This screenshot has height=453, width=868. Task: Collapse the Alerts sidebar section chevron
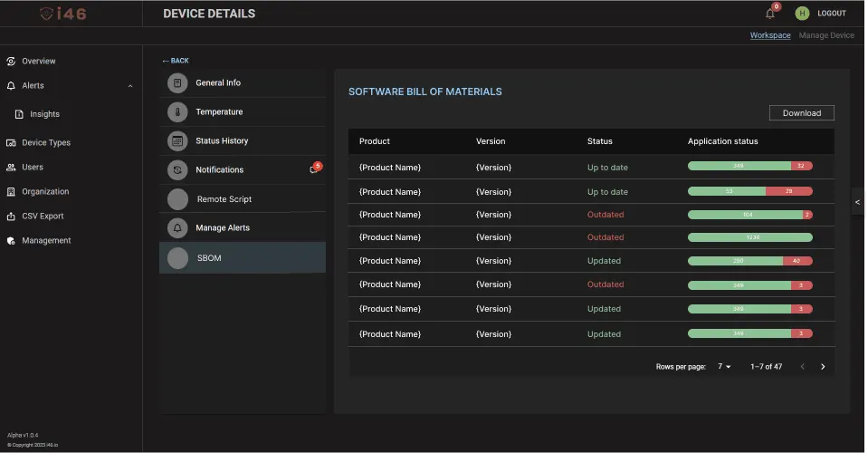point(130,86)
